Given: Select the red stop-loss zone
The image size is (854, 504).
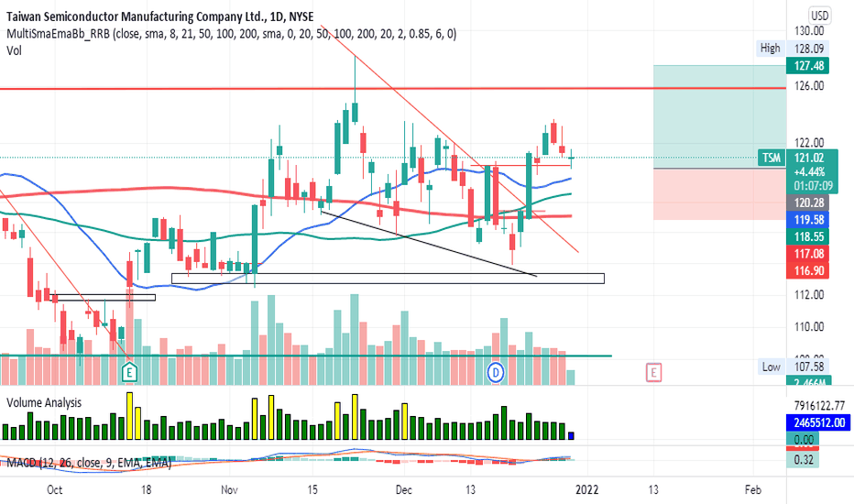Looking at the screenshot, I should click(719, 194).
